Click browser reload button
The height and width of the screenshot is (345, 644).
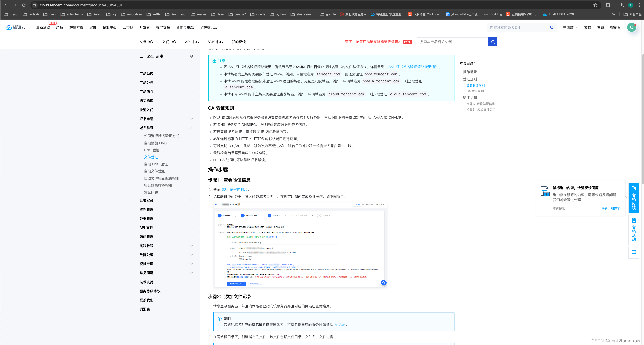24,5
